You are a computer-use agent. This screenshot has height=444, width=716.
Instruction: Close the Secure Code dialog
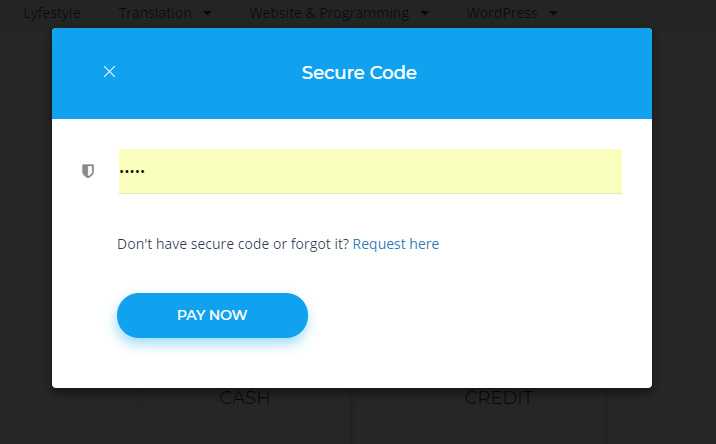click(110, 71)
